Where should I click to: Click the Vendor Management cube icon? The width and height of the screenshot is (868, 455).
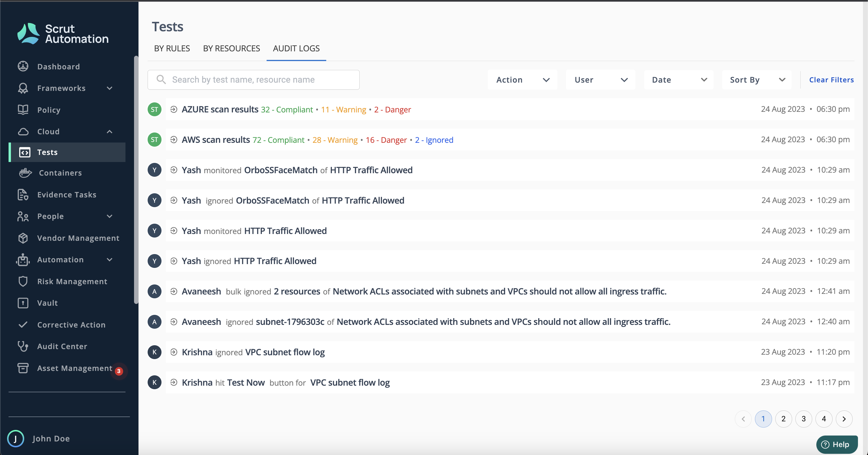click(23, 238)
